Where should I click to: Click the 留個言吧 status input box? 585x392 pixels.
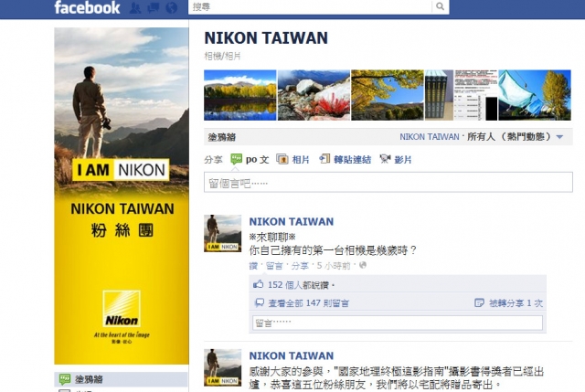(388, 183)
